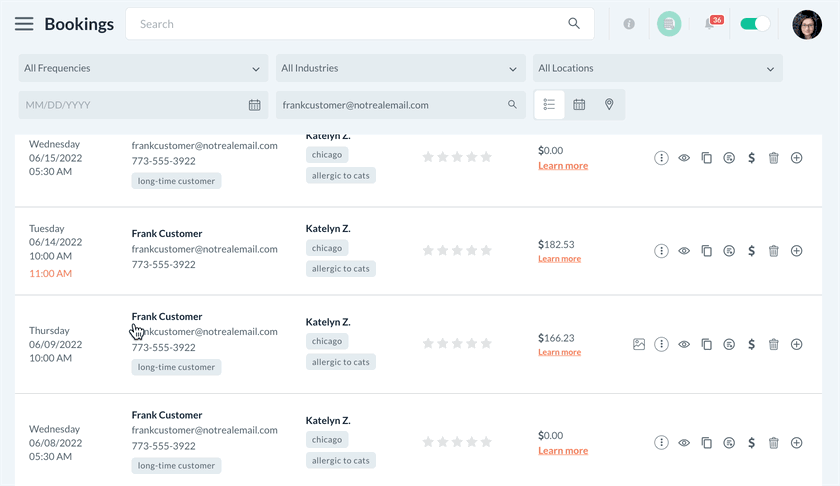Image resolution: width=840 pixels, height=486 pixels.
Task: Open the hamburger navigation menu
Action: (x=24, y=24)
